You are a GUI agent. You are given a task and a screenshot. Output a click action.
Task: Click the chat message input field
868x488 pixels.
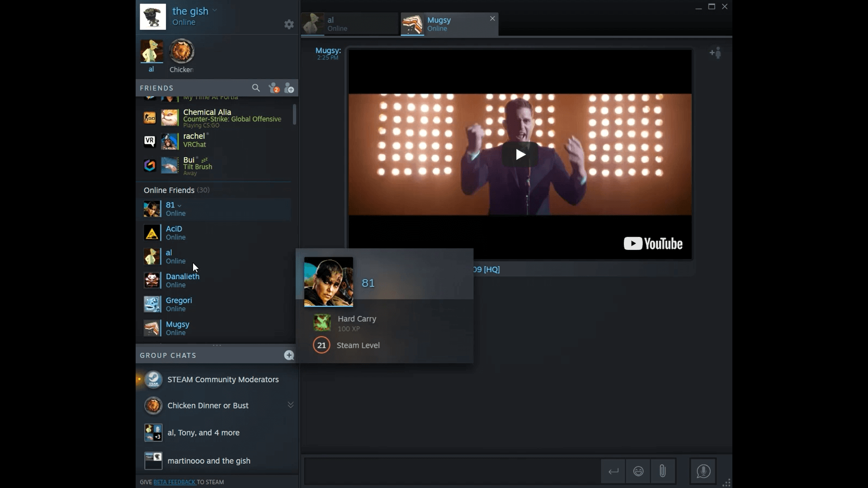(452, 471)
